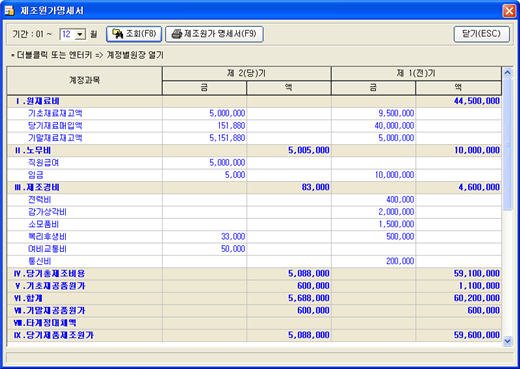
Task: Open the month dropdown showing 12
Action: pyautogui.click(x=80, y=34)
